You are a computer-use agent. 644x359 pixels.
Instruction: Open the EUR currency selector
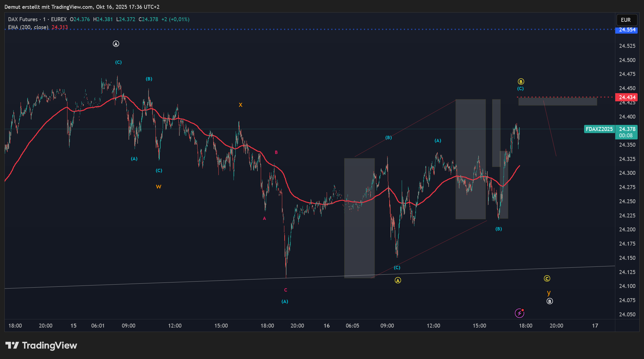(626, 20)
